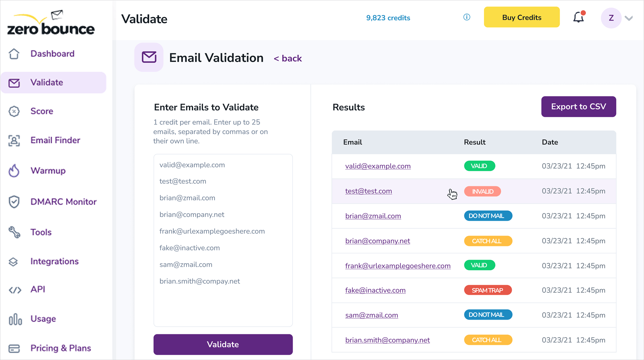644x360 pixels.
Task: Open the notifications bell
Action: (x=578, y=18)
